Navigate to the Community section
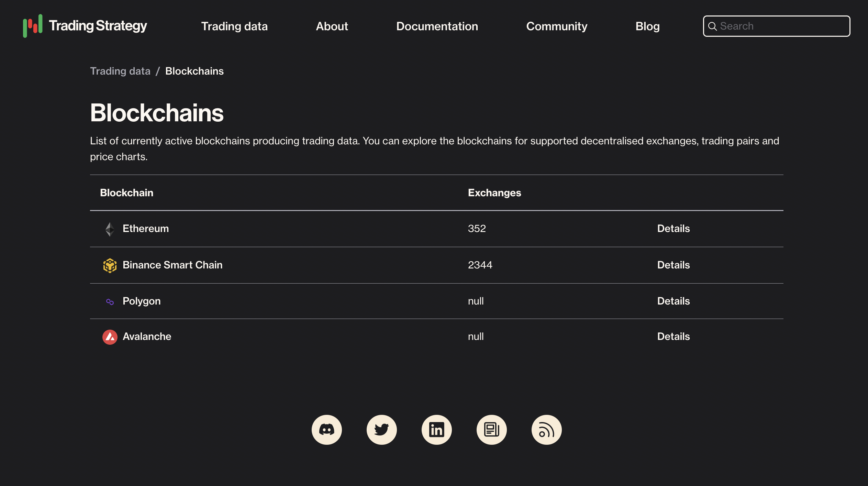 pos(557,26)
